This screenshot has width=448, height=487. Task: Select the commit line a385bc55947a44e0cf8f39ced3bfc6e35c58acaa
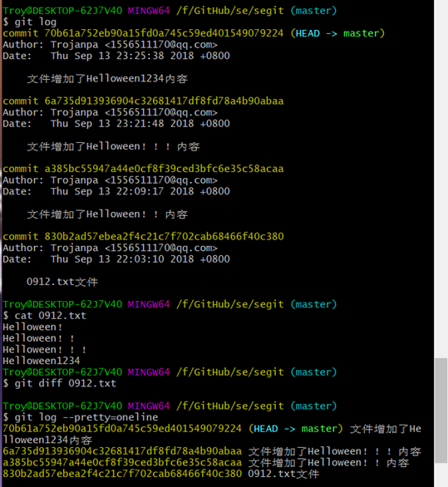pos(143,169)
